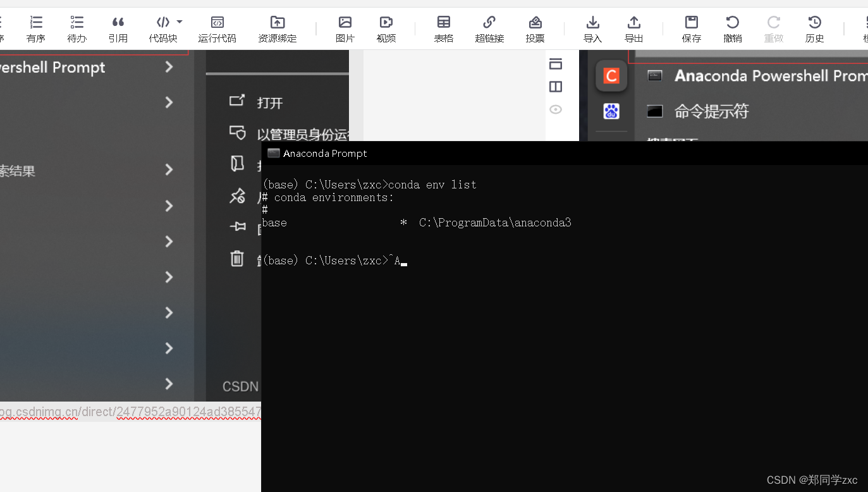Create a poll with 投票

pyautogui.click(x=535, y=30)
